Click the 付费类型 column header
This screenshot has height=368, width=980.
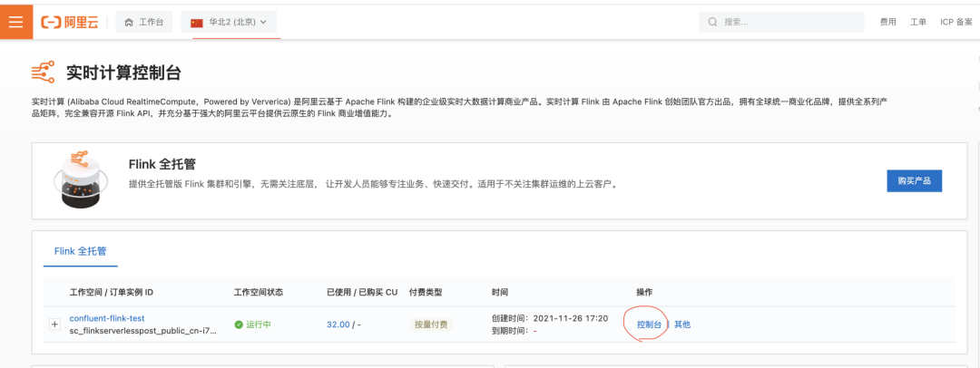coord(426,292)
